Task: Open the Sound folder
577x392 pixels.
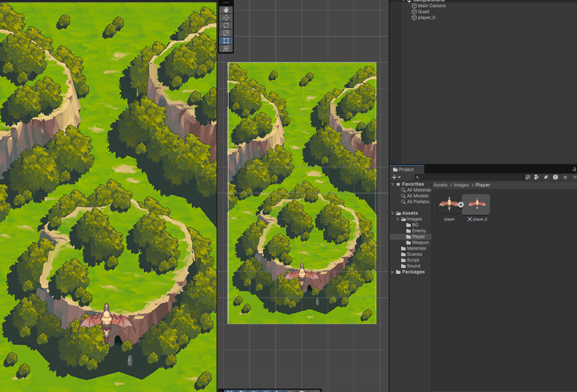Action: (x=411, y=266)
